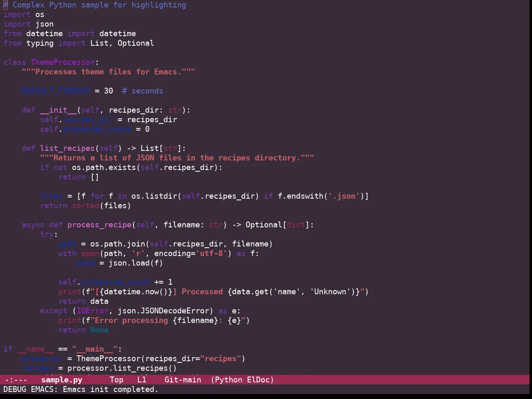Image resolution: width=532 pixels, height=399 pixels.
Task: Click the '# seconds' comment
Action: (143, 91)
